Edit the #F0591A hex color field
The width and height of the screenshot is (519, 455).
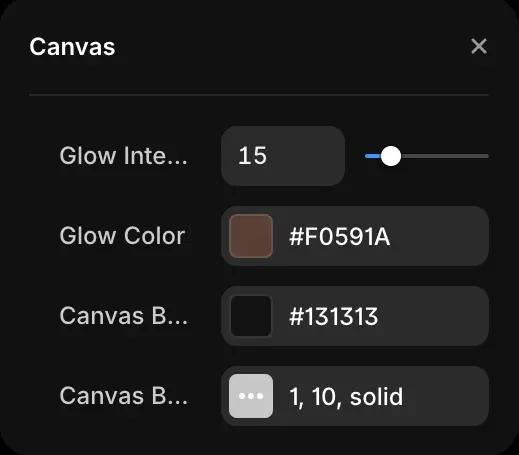point(339,236)
